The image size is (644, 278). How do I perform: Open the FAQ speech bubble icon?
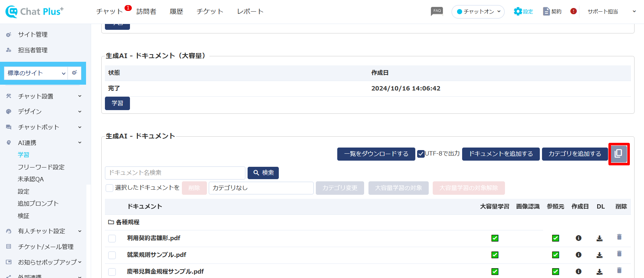(437, 11)
